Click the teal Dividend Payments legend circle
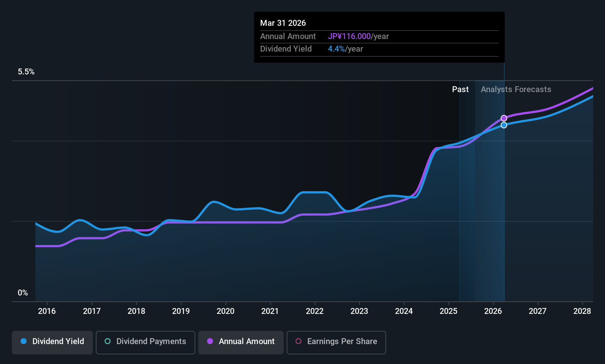 pyautogui.click(x=108, y=342)
